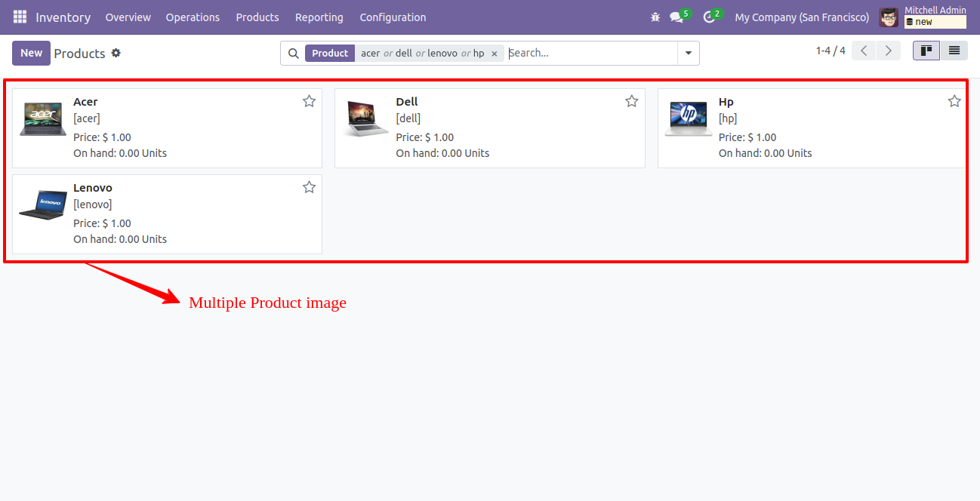Open the activities clock icon

(708, 17)
